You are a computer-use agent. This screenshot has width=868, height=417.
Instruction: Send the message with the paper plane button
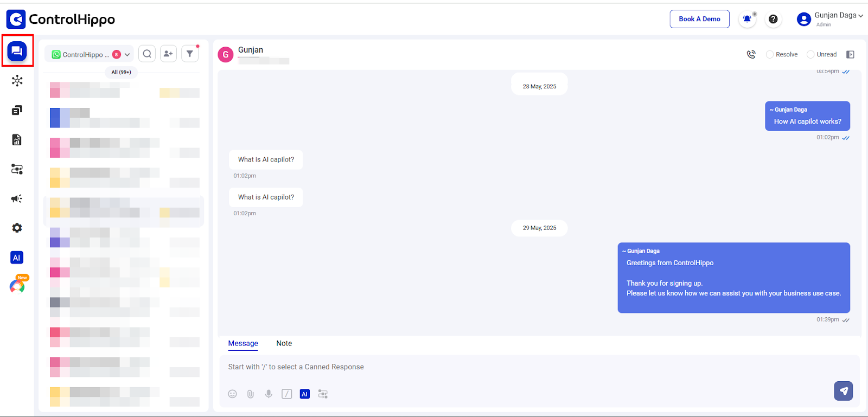tap(844, 391)
